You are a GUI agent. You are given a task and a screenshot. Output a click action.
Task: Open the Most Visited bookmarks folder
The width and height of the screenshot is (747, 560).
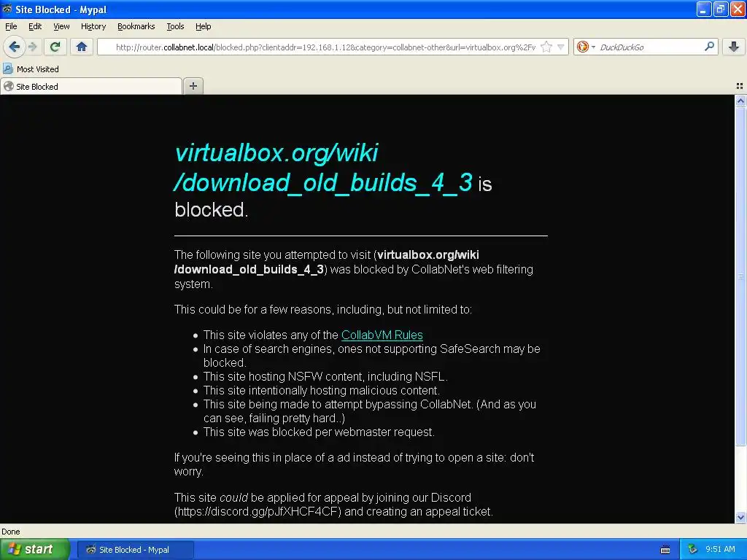point(31,69)
